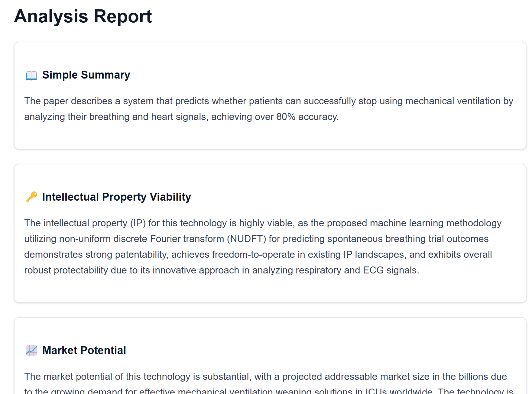Click the 'freedom-to-operate' phrase
Image resolution: width=532 pixels, height=394 pixels.
[253, 254]
